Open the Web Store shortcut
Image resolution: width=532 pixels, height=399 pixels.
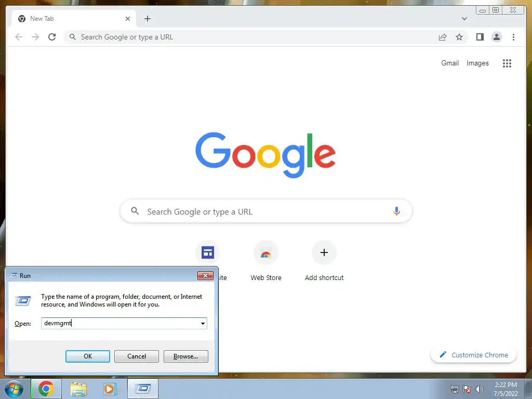[265, 261]
